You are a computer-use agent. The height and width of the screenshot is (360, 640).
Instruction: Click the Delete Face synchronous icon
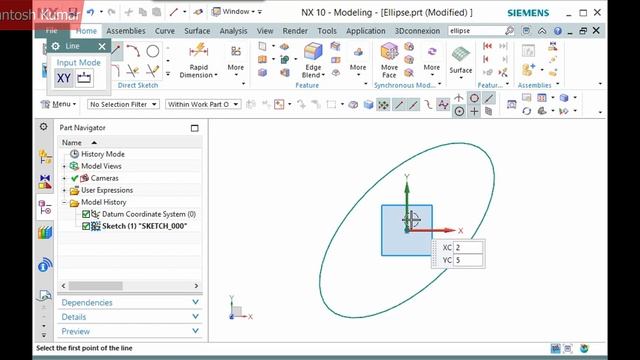pos(409,73)
